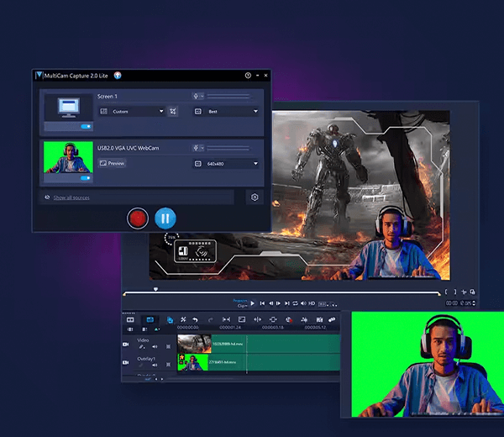
Task: Click the red Record button
Action: 138,218
